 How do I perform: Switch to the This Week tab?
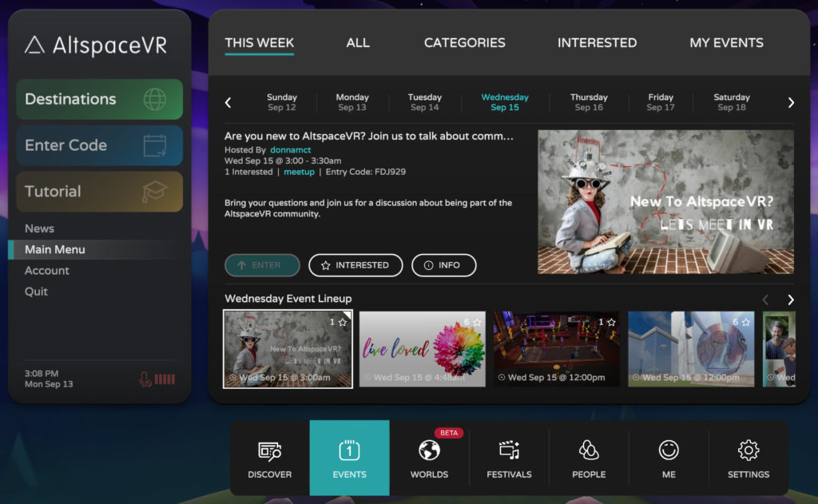260,43
